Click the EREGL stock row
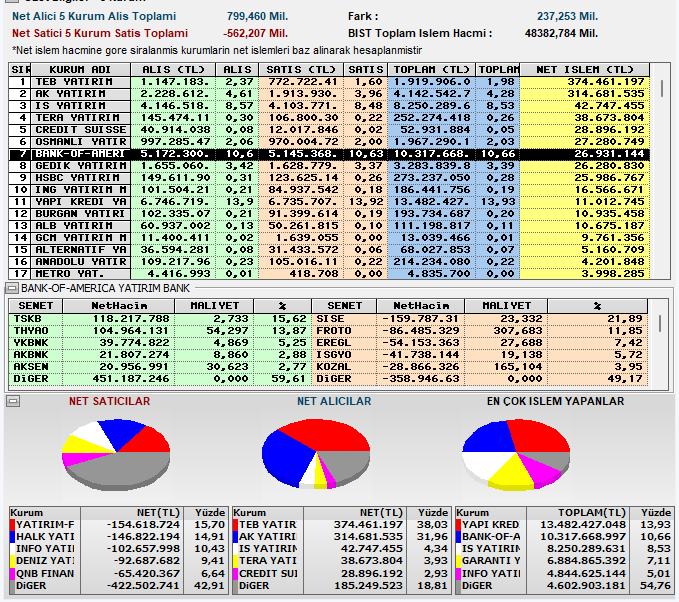Viewport: 679px width, 602px height. click(480, 343)
